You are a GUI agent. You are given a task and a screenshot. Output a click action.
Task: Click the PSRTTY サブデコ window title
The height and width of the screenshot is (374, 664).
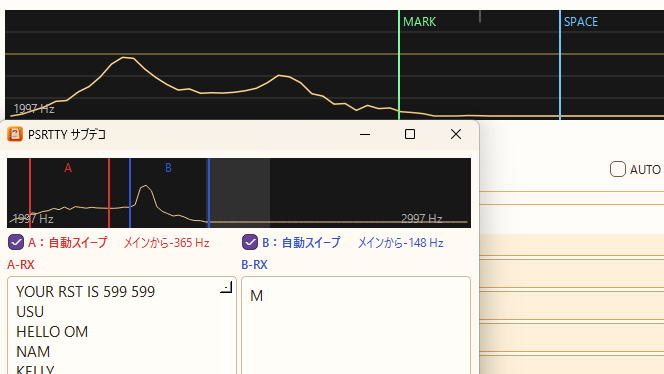67,134
